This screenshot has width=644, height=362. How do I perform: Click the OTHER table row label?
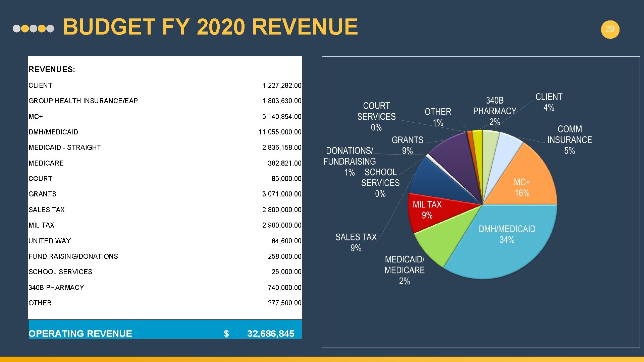click(x=40, y=303)
